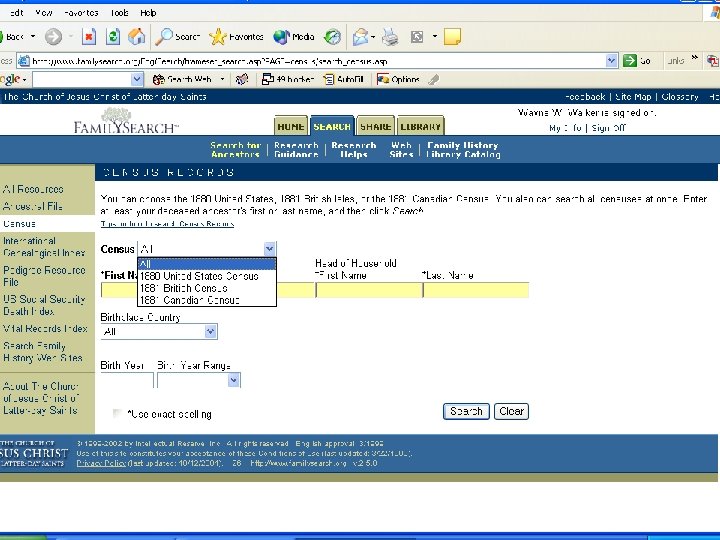Open the View menu in menu bar
The width and height of the screenshot is (720, 540).
44,13
